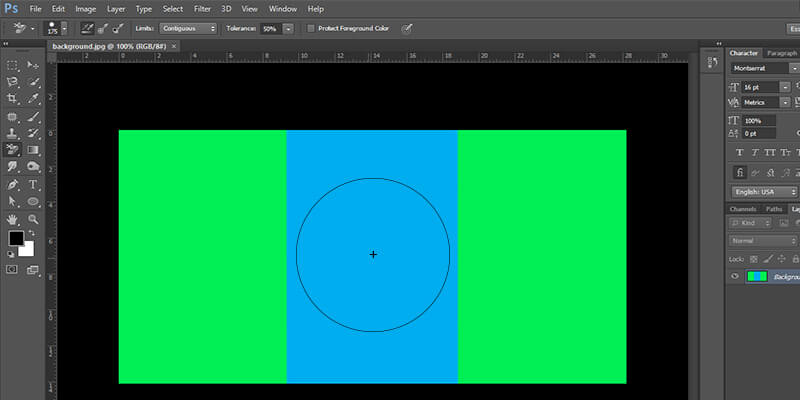Select the Background Eraser tool in toolbox
Screen dimensions: 800x400
[x=12, y=149]
